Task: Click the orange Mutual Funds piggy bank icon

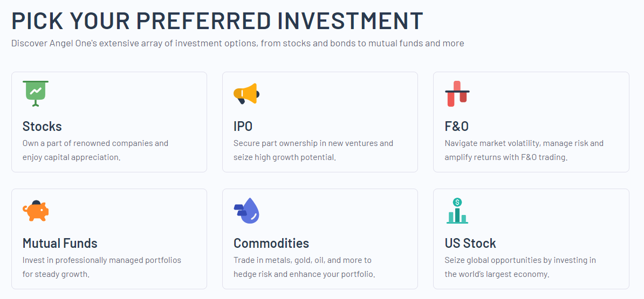Action: [36, 211]
